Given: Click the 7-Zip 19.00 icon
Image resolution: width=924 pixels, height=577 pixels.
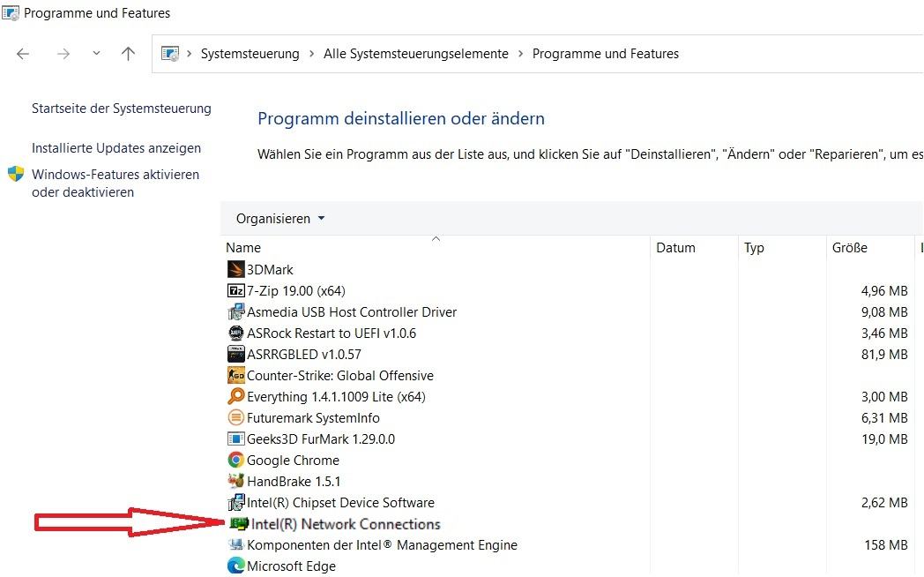Looking at the screenshot, I should pyautogui.click(x=235, y=290).
